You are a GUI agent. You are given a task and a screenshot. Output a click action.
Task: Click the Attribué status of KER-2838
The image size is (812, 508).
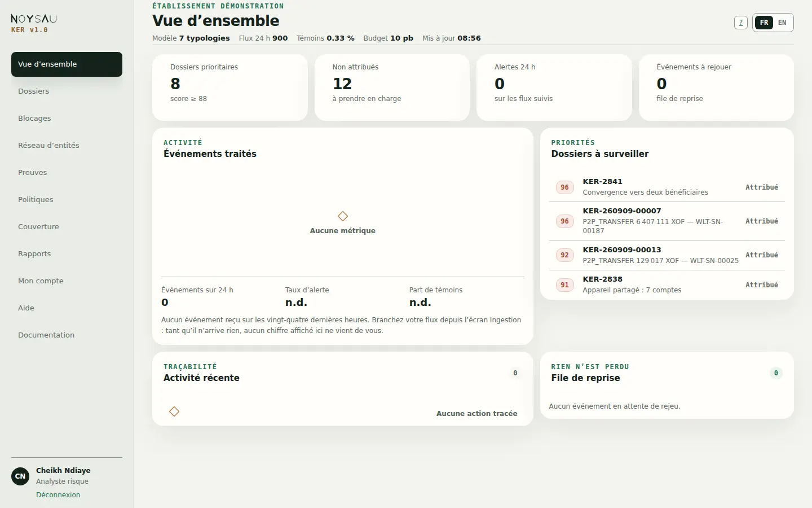pos(762,285)
